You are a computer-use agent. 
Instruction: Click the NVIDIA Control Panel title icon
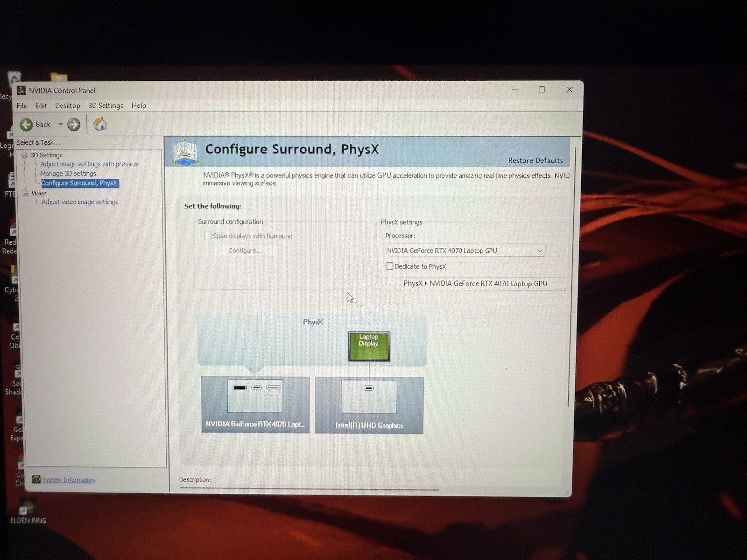[21, 90]
